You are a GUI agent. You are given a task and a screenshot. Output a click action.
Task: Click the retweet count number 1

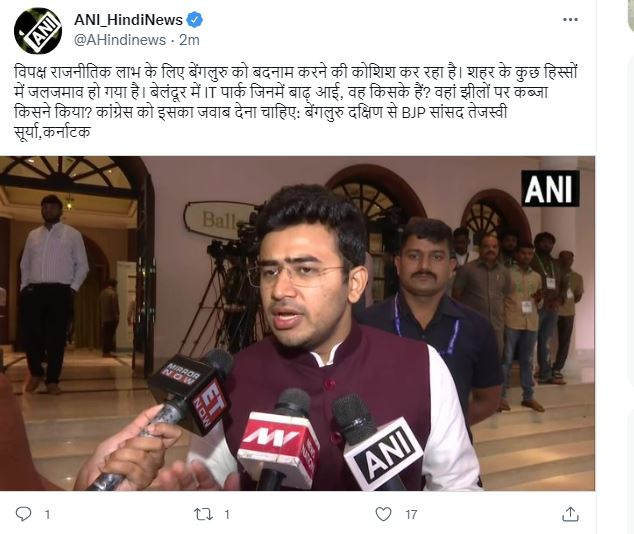[x=227, y=515]
